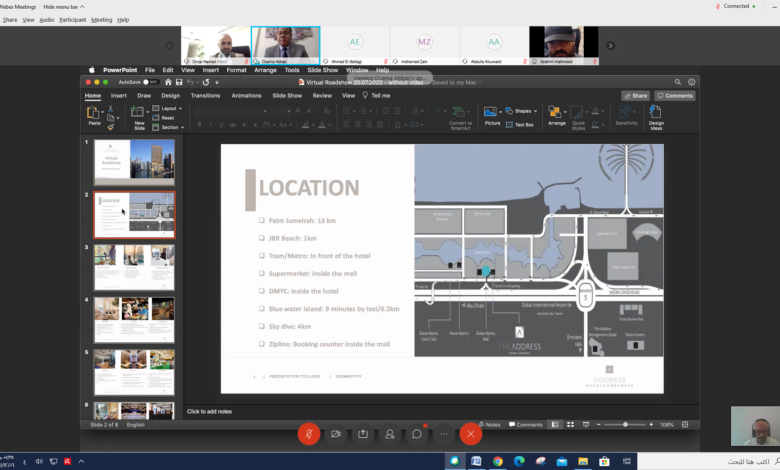Click the Comments button at top right

click(675, 96)
